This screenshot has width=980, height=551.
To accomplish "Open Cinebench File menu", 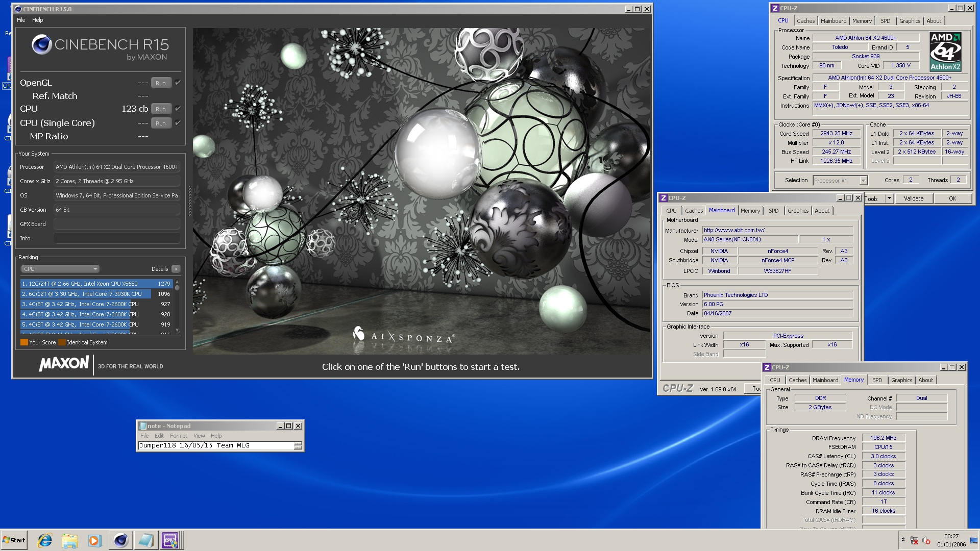I will coord(21,20).
